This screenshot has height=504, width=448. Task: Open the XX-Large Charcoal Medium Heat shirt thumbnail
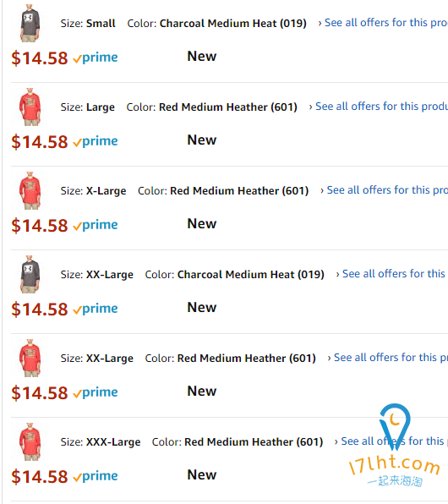(30, 274)
